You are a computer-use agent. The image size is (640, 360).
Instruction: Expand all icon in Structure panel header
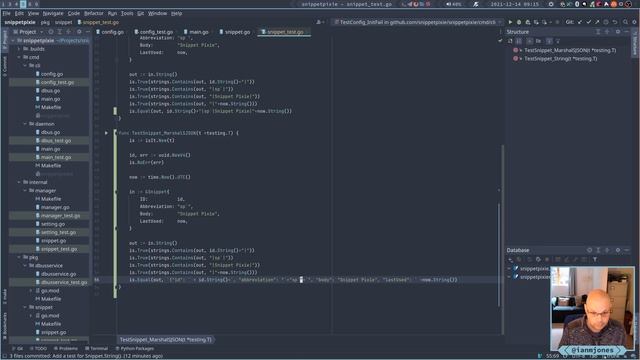click(598, 31)
